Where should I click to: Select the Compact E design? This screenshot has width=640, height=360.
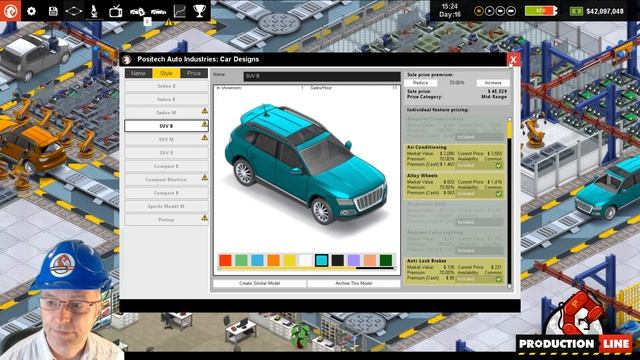(x=166, y=166)
